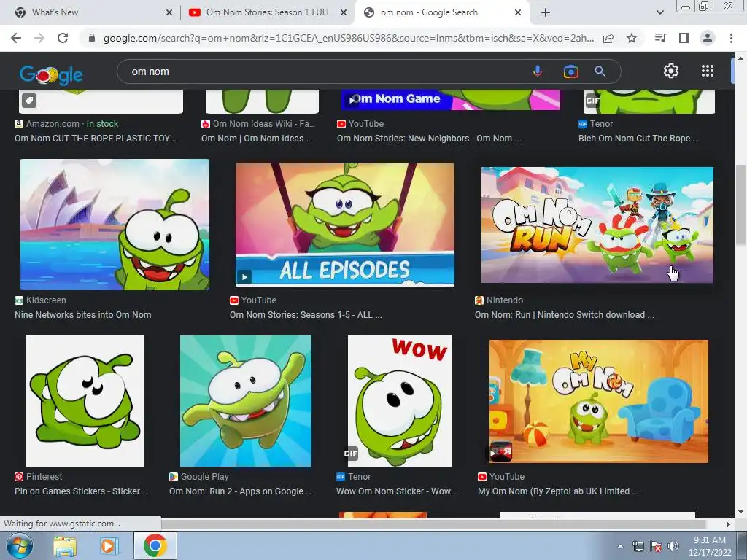Open the Google Play Om Nom Run 2 image
This screenshot has width=747, height=560.
246,401
